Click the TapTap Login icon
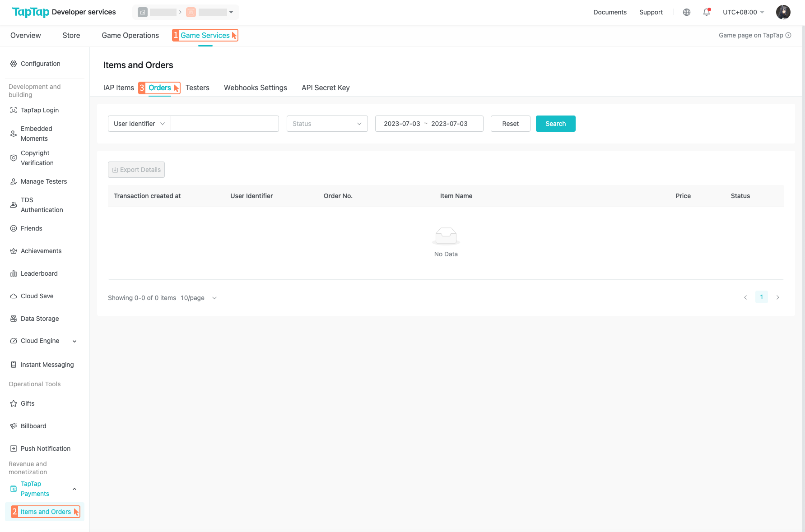This screenshot has width=805, height=532. 14,110
